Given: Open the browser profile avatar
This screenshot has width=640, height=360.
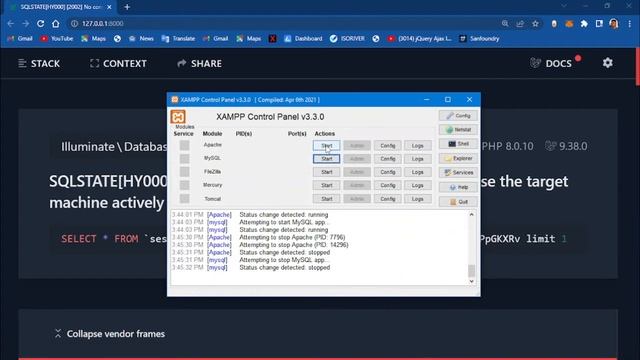Looking at the screenshot, I should pos(614,24).
